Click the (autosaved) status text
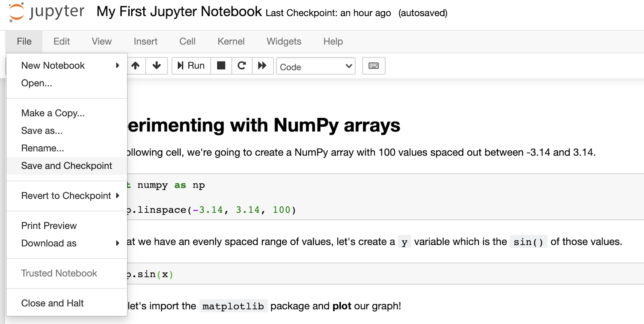This screenshot has height=324, width=644. (423, 13)
